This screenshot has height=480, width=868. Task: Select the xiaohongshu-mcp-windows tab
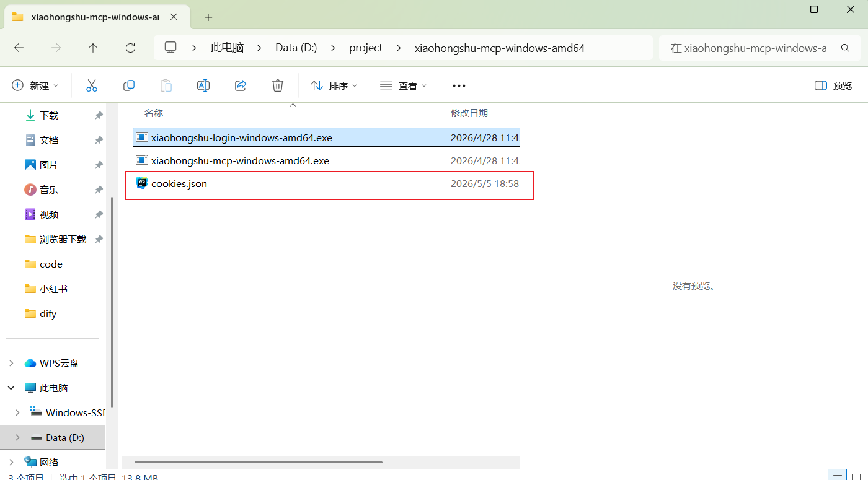[96, 17]
